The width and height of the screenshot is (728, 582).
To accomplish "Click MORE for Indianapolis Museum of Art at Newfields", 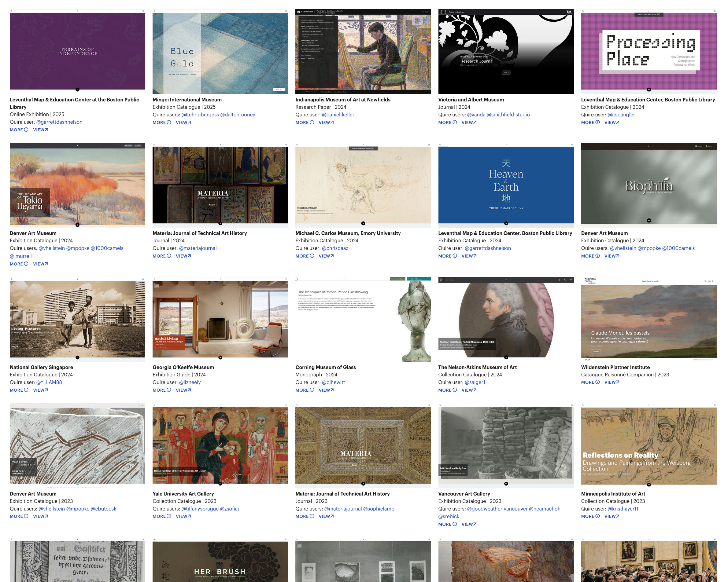I will coord(305,123).
